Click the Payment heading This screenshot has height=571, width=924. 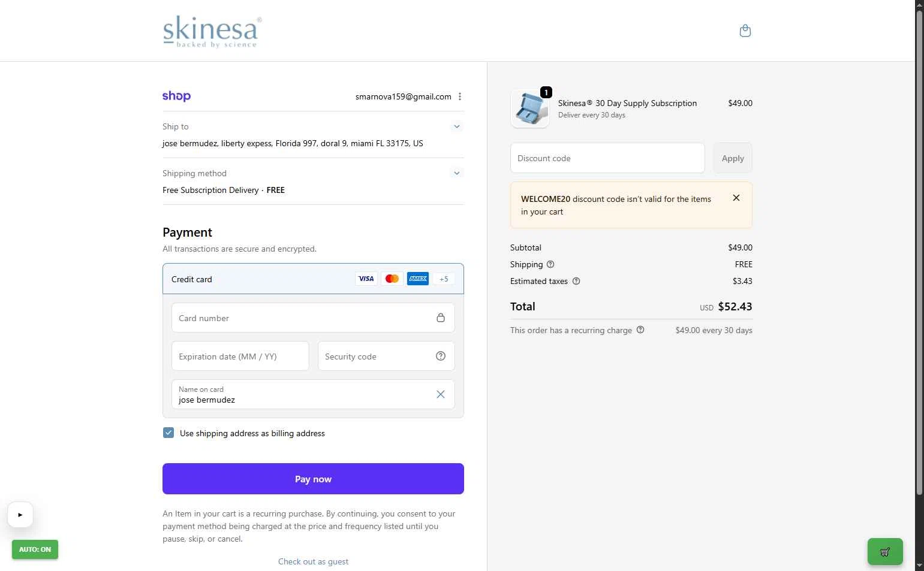tap(187, 232)
